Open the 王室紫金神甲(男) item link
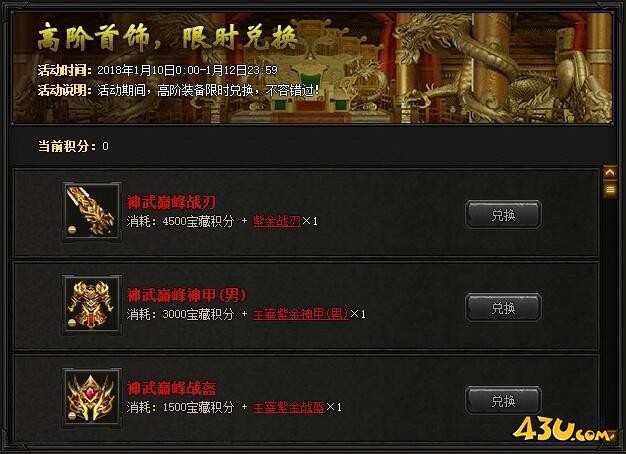The width and height of the screenshot is (626, 454). [x=301, y=314]
